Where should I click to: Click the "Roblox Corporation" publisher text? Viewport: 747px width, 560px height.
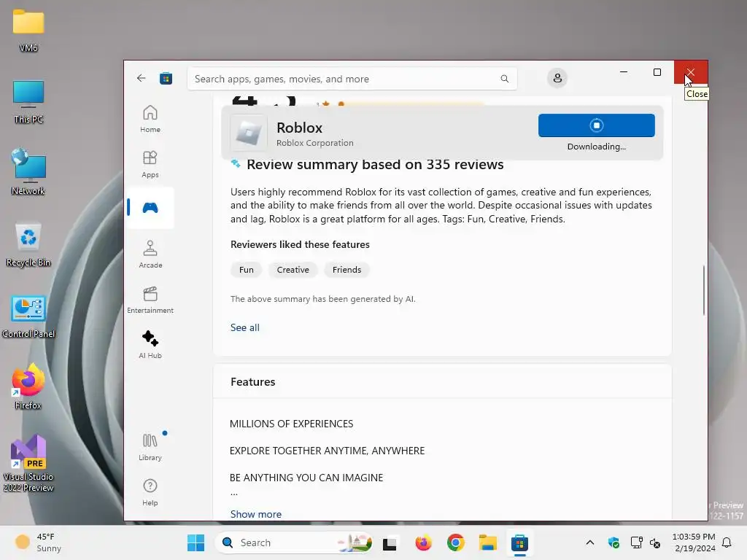click(315, 143)
